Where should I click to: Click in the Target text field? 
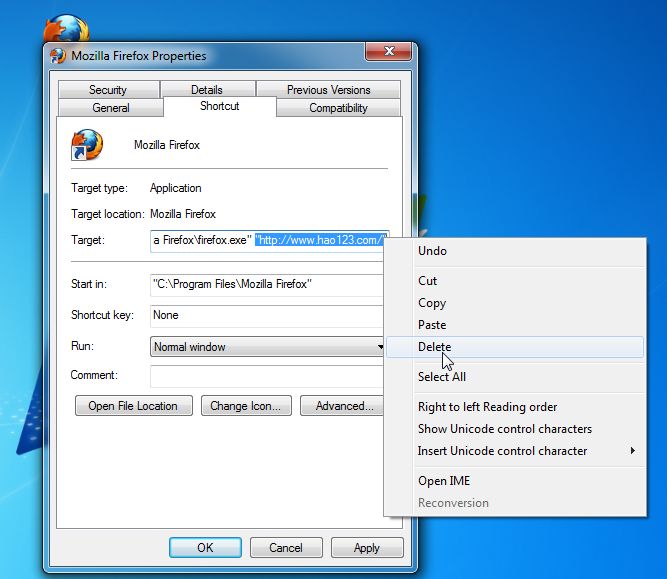pyautogui.click(x=267, y=241)
